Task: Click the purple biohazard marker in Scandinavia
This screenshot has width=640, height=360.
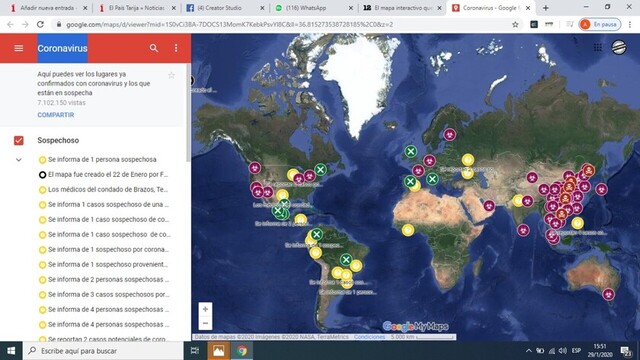Action: click(449, 134)
